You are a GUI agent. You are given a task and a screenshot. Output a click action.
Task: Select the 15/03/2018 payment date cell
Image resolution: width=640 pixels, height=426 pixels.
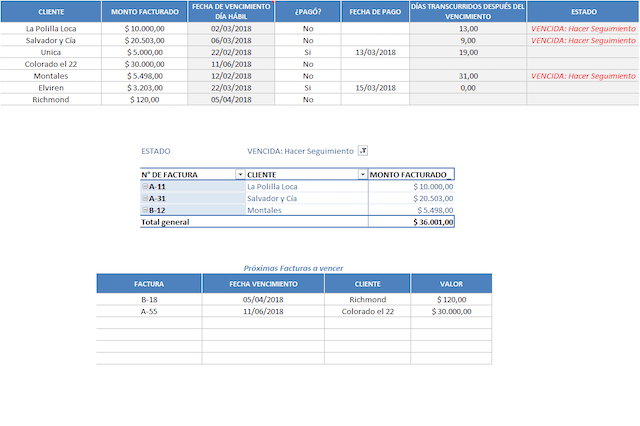click(x=375, y=88)
